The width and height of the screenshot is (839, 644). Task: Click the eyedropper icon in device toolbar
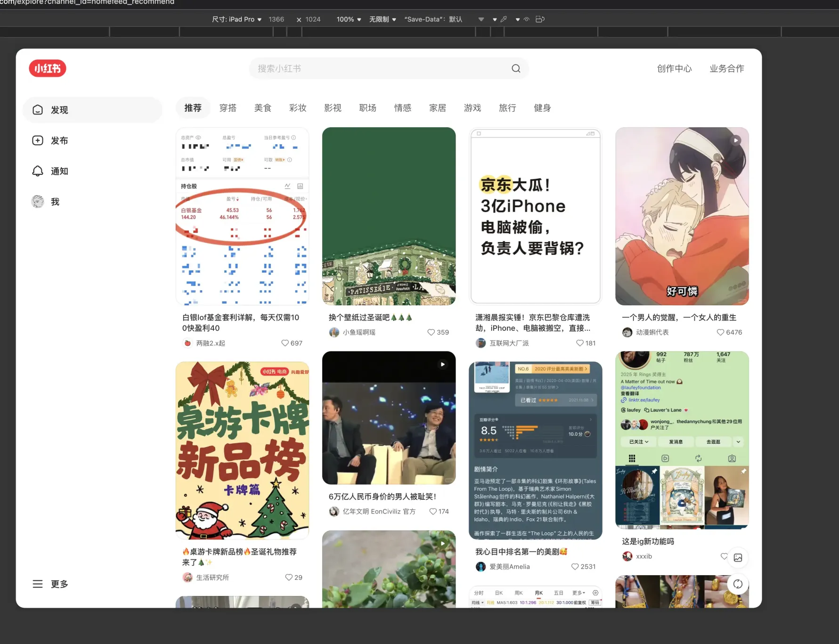tap(504, 19)
